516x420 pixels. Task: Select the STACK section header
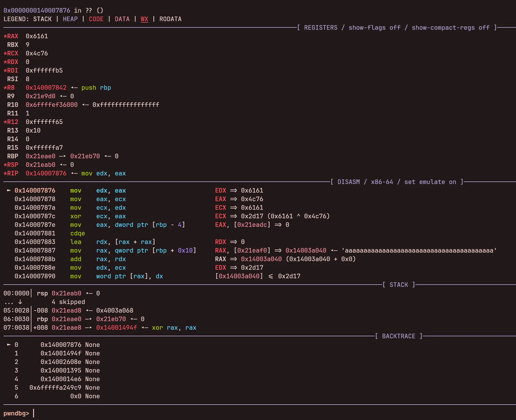click(x=398, y=285)
